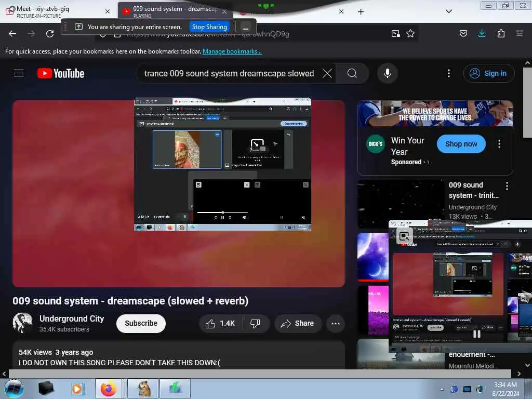
Task: Click Stop Sharing button
Action: tap(209, 27)
